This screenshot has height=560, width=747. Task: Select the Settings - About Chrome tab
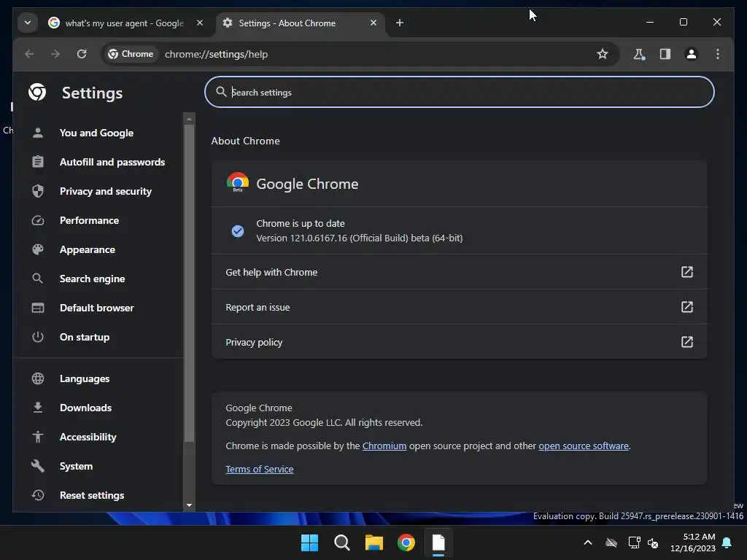pos(301,23)
